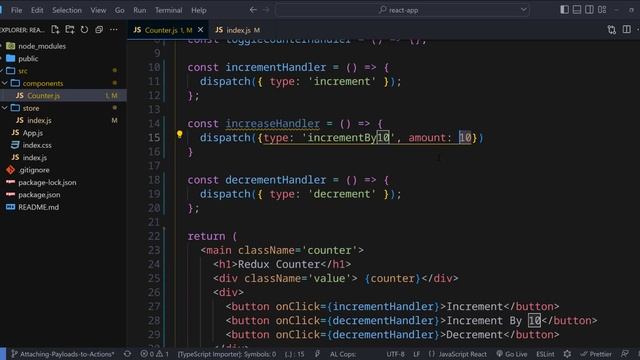Toggle secondary sidebar layout icon
The height and width of the screenshot is (360, 640).
pos(589,9)
